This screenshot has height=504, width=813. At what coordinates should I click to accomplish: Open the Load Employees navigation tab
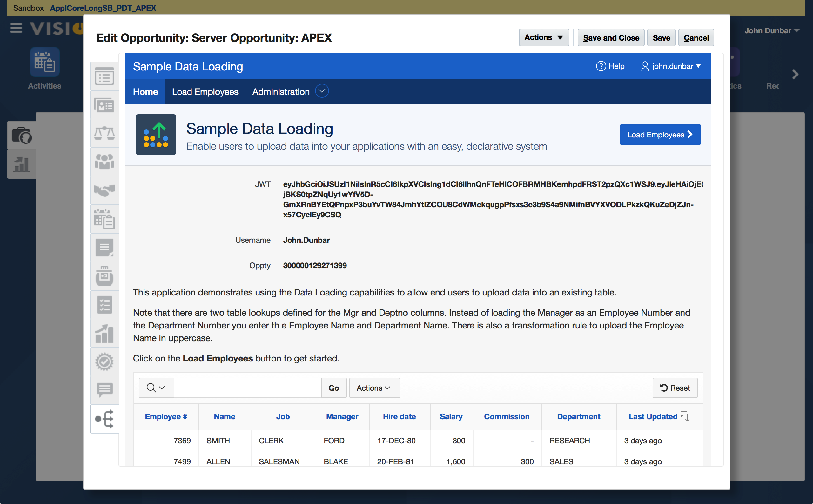(205, 92)
